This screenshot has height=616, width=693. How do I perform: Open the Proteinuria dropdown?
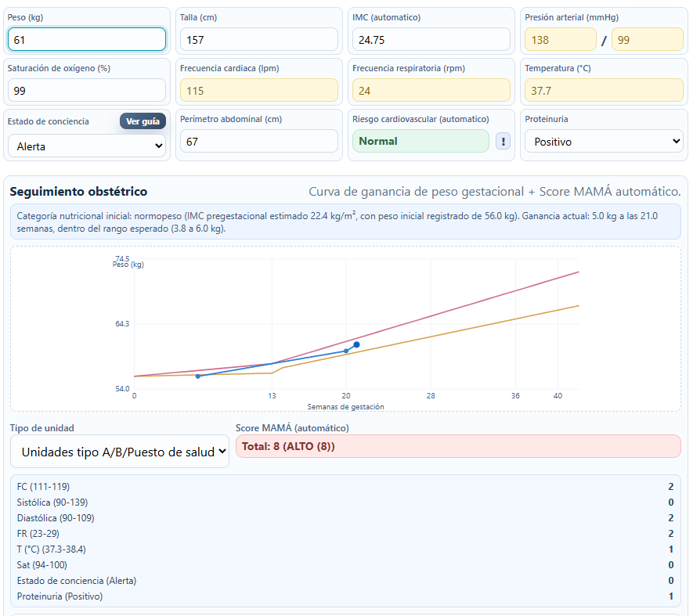[x=604, y=142]
